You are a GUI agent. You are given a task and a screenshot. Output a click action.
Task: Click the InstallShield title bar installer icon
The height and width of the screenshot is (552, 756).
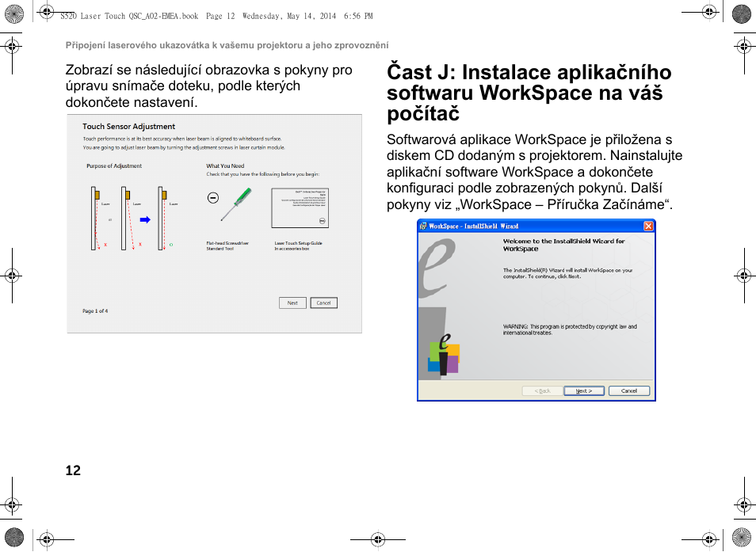pos(423,227)
